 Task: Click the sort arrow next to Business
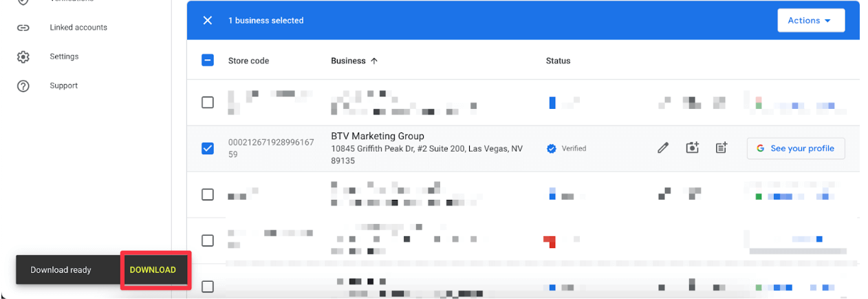click(374, 61)
